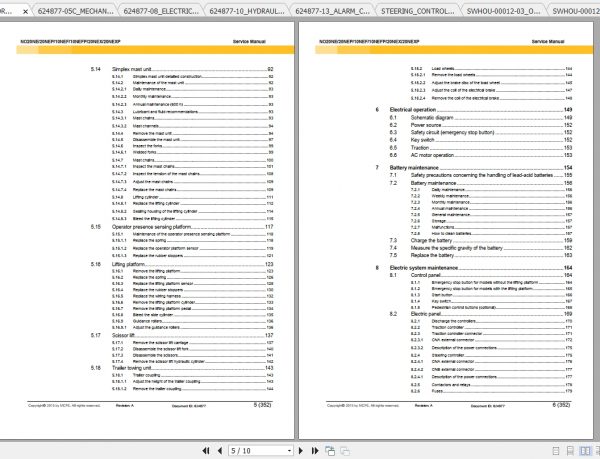600x459 pixels.
Task: Click the '7 Battery maintenance' chapter heading
Action: tap(474, 168)
